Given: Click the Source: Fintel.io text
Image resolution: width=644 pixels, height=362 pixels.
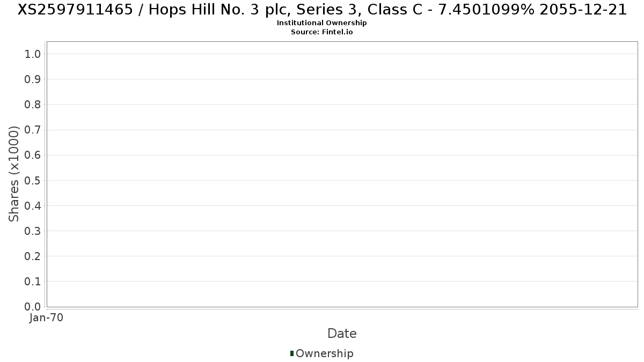Looking at the screenshot, I should (321, 32).
